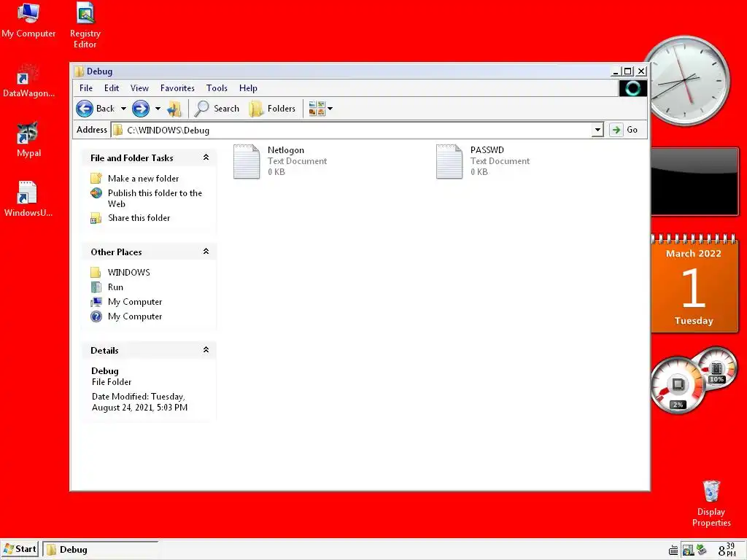Open the Edit menu

coord(112,88)
